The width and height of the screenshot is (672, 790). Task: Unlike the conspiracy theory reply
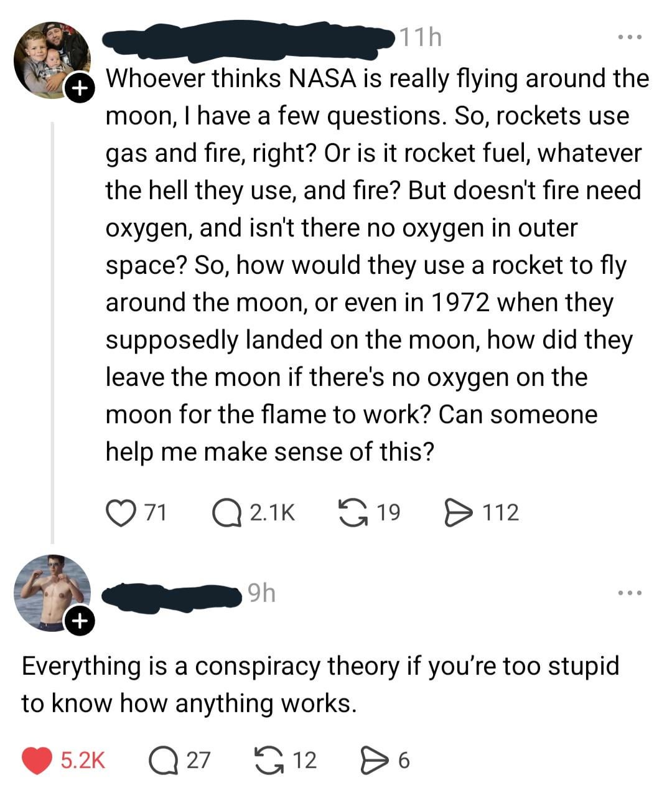(x=37, y=760)
